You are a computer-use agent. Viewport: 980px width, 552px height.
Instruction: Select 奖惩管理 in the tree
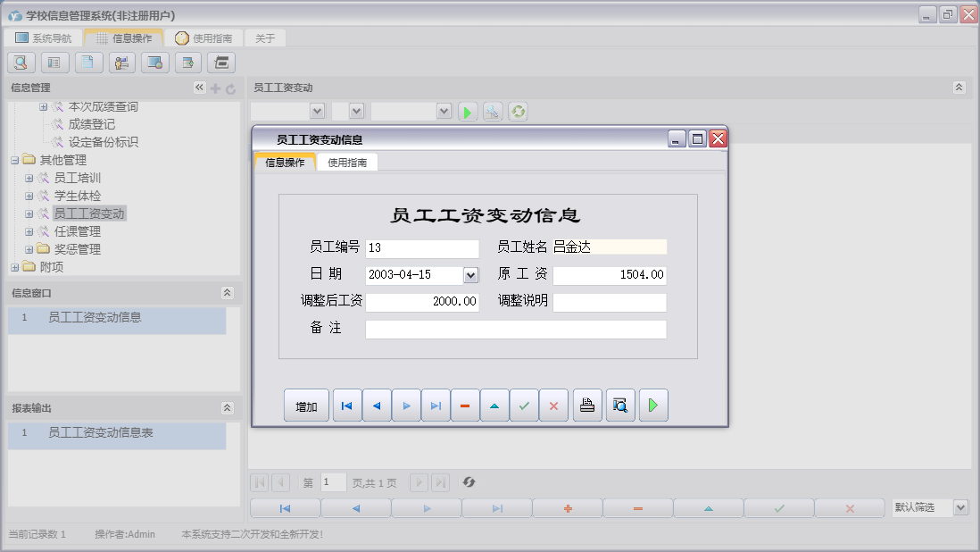click(x=77, y=249)
